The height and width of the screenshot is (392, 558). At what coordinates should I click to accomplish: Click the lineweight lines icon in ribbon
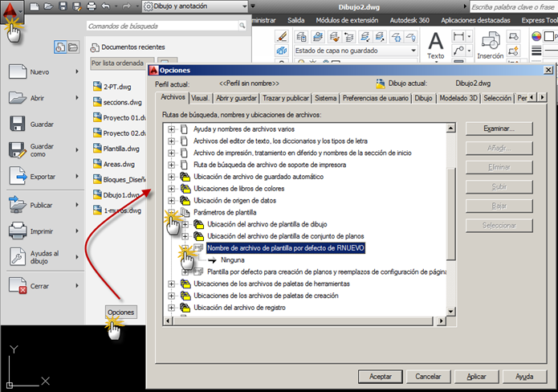pos(536,51)
